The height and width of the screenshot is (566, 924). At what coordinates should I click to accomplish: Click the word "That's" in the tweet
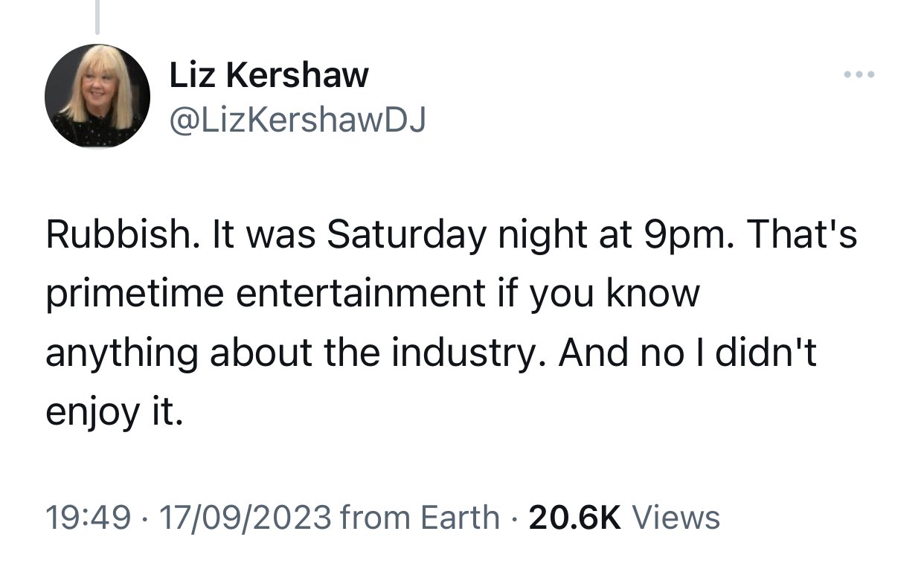(802, 235)
